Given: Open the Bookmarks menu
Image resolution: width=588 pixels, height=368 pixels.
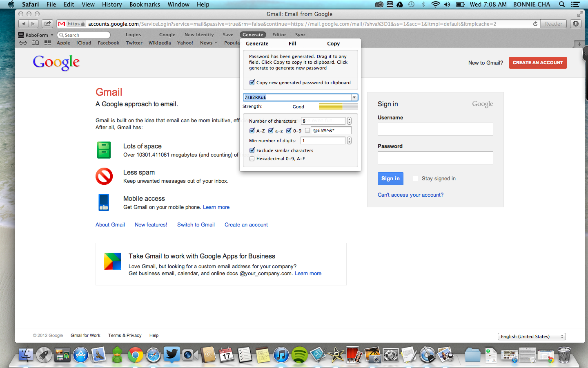Looking at the screenshot, I should point(145,4).
